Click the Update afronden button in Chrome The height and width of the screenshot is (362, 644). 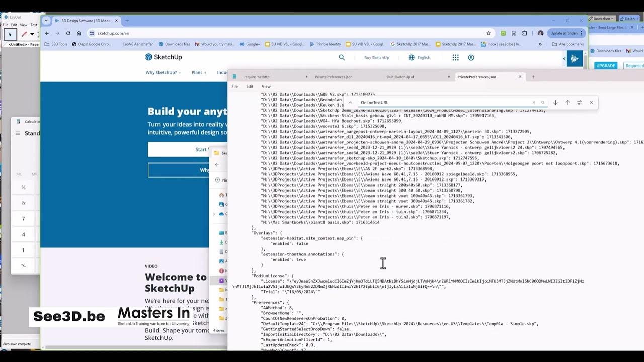point(567,33)
